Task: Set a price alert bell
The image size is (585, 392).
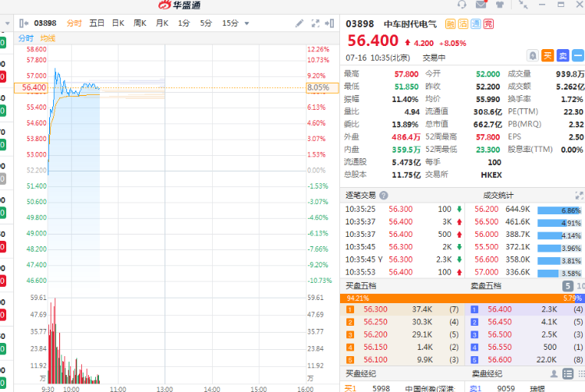Action: 533,56
